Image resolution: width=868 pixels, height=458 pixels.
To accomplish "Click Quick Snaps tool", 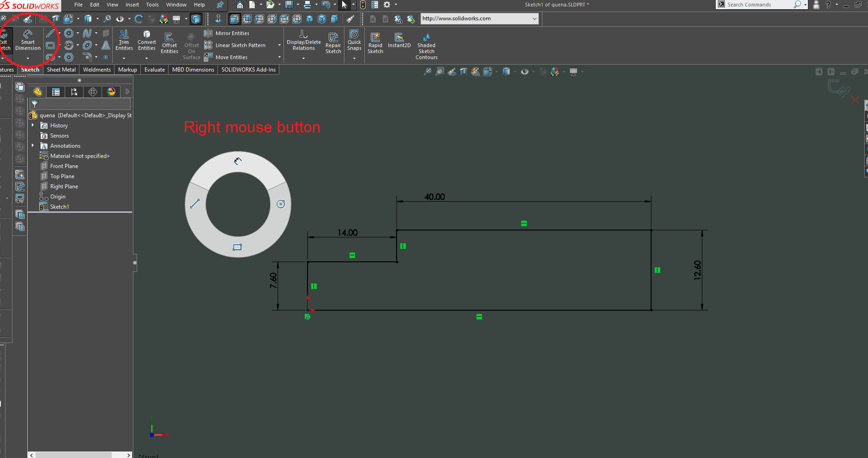I will pyautogui.click(x=354, y=40).
